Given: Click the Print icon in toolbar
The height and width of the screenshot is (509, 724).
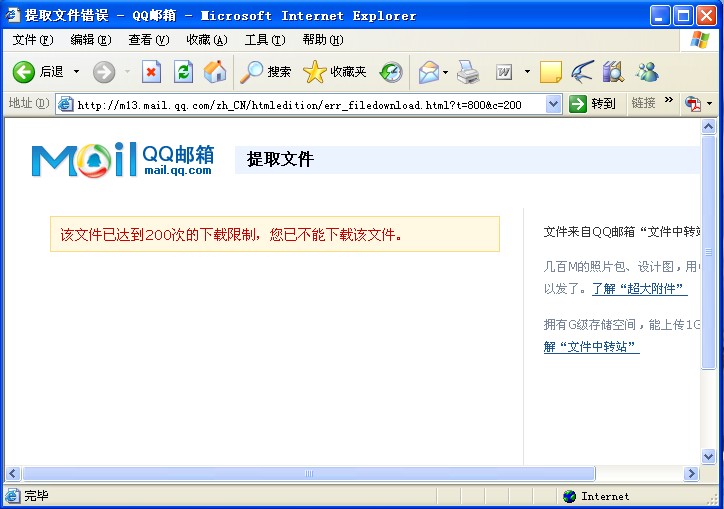Looking at the screenshot, I should pos(468,72).
